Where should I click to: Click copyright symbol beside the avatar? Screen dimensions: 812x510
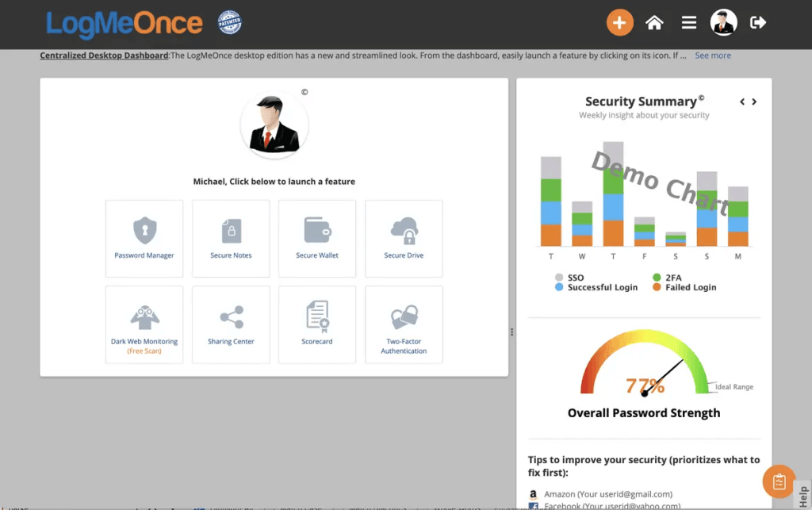304,92
